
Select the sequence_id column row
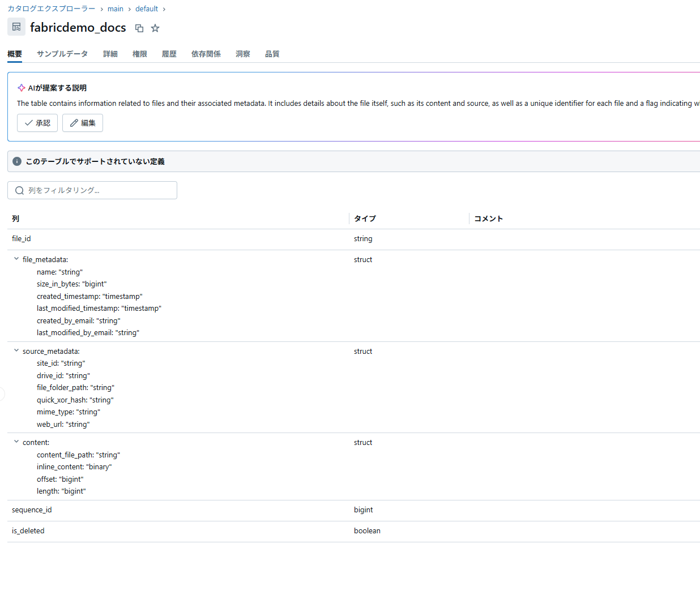tap(353, 510)
